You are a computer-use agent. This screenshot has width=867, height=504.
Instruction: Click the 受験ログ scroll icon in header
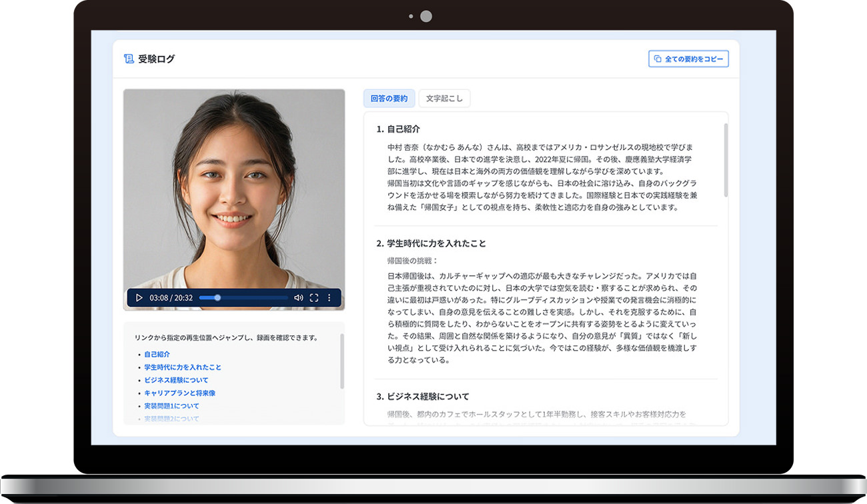pos(129,59)
